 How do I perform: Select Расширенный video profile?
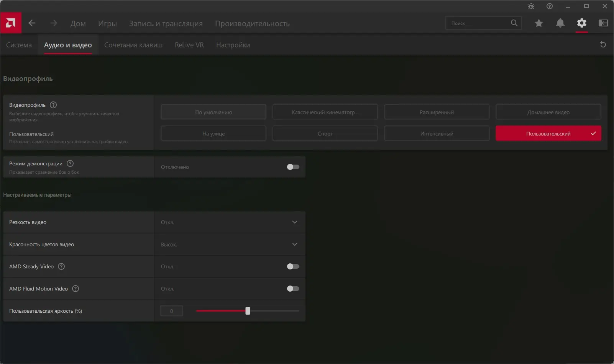click(x=437, y=112)
